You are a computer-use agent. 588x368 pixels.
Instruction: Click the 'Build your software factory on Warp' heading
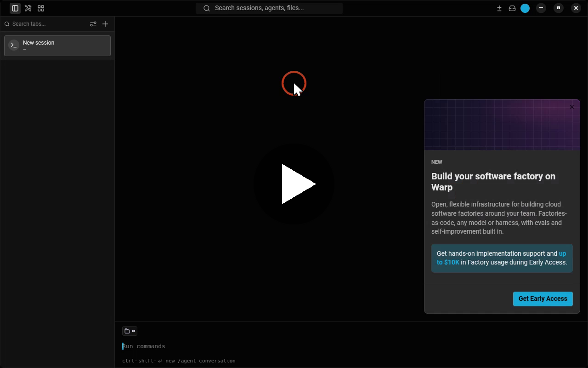[493, 182]
